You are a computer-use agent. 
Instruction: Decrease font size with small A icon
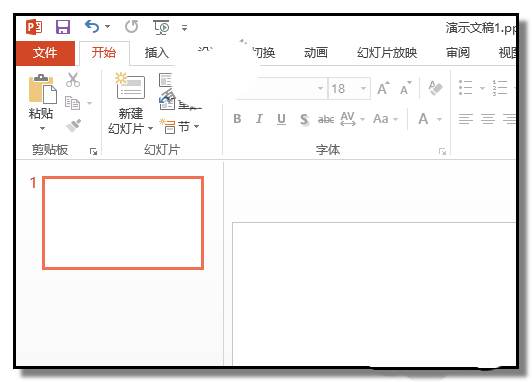point(405,89)
